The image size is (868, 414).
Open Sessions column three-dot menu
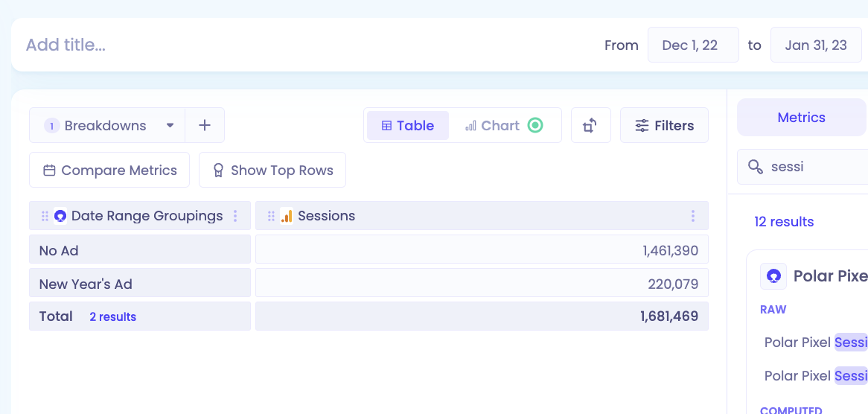pyautogui.click(x=692, y=216)
